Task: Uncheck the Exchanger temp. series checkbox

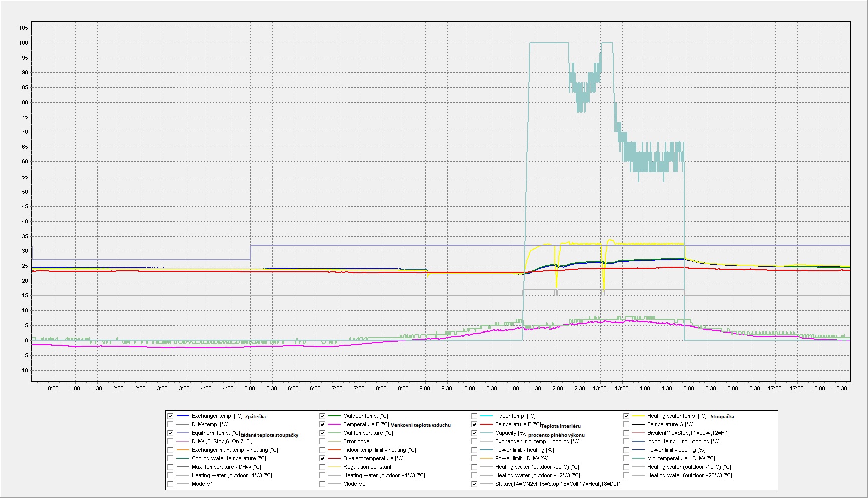Action: coord(170,416)
